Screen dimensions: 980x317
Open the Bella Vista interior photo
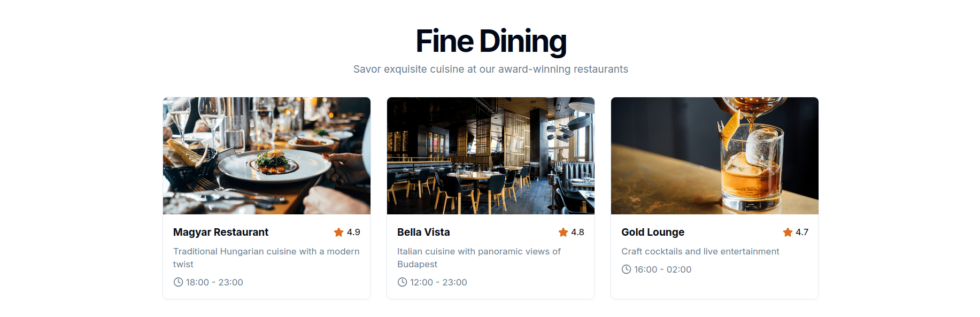click(x=490, y=156)
